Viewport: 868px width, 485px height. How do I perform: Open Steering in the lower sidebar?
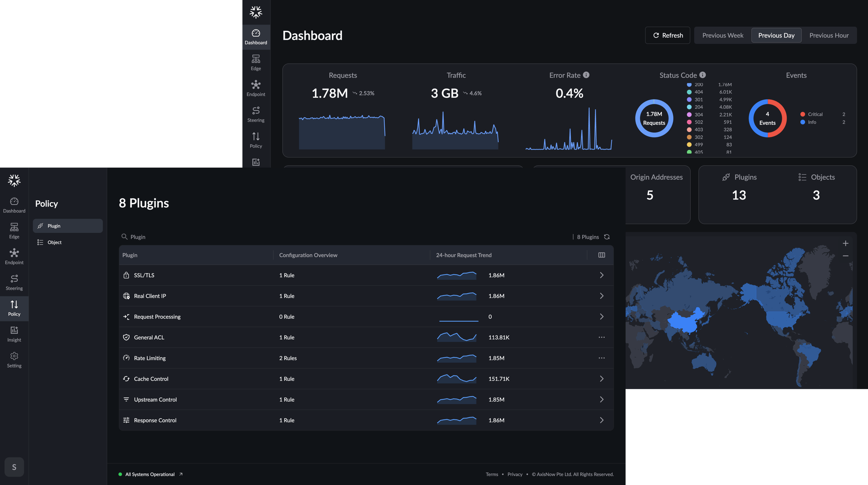[x=14, y=282]
